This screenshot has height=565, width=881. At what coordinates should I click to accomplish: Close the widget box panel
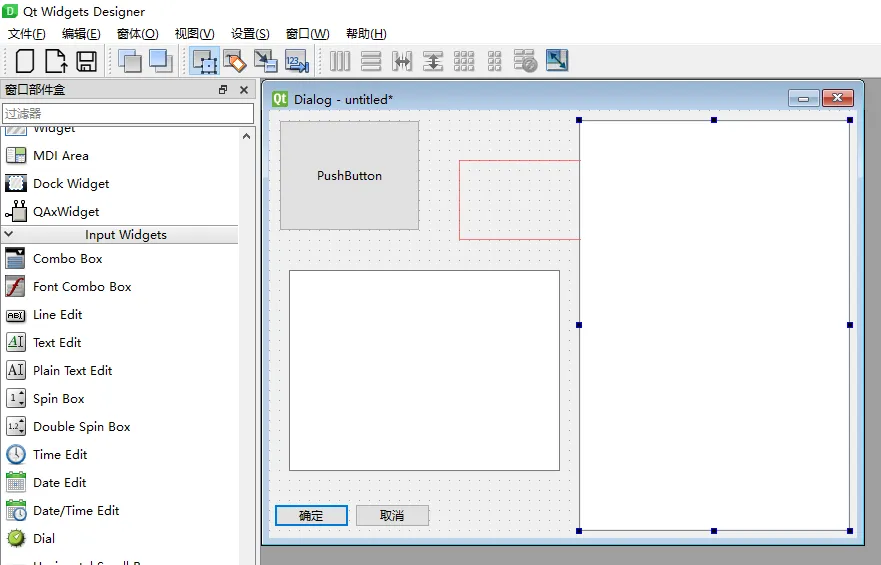(x=244, y=89)
